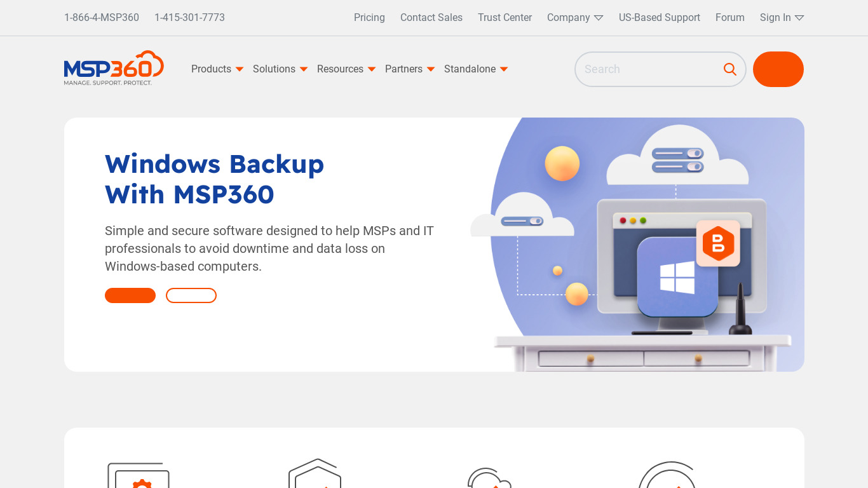Viewport: 868px width, 488px height.
Task: Click the search magnifier icon
Action: pyautogui.click(x=730, y=69)
